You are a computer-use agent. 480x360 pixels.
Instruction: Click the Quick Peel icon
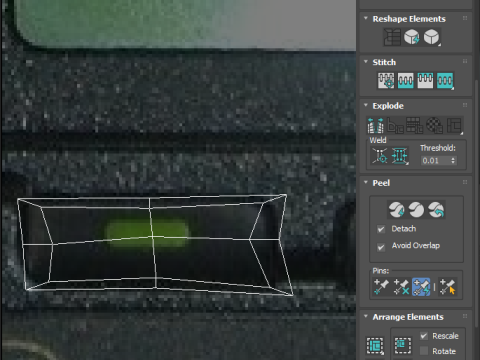click(397, 210)
